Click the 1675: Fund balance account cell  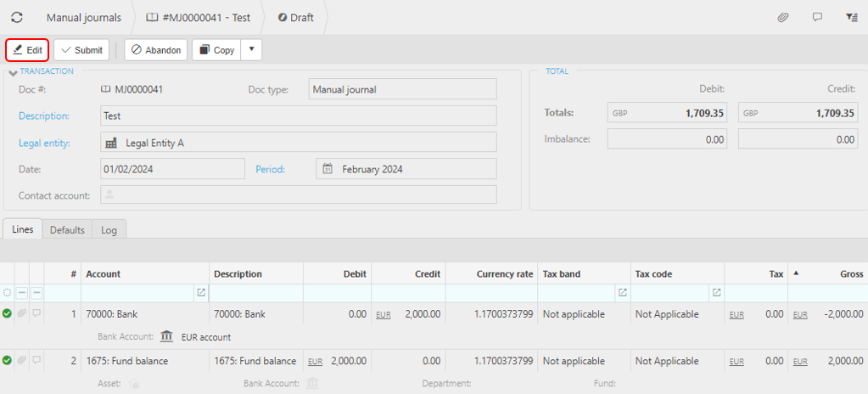point(145,361)
